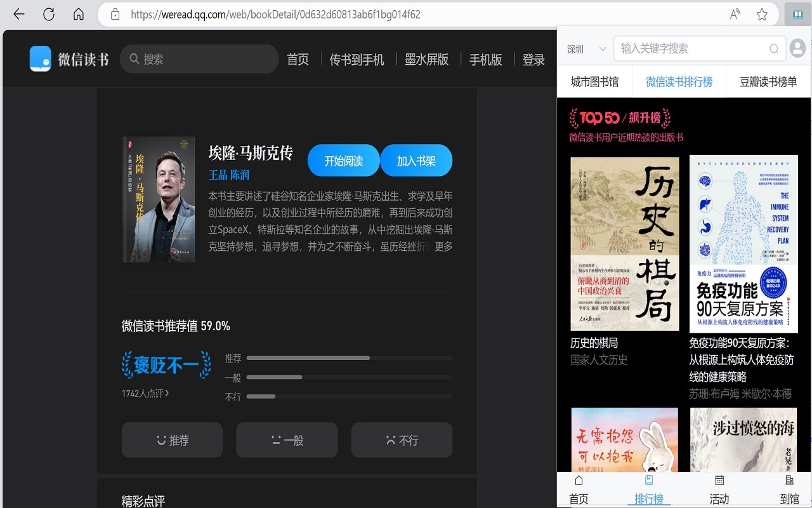Click author names 王晶 陈润

coord(229,175)
